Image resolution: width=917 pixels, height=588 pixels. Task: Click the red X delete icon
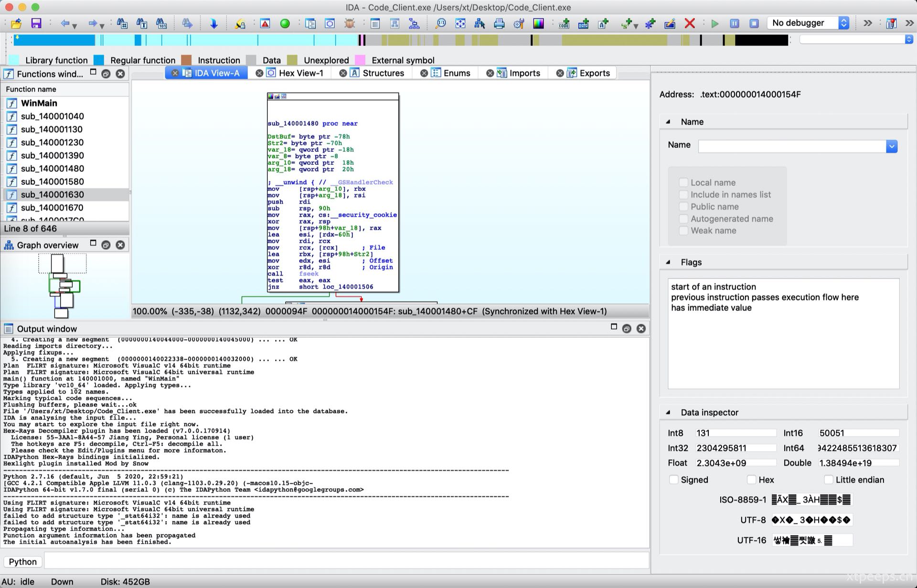689,23
